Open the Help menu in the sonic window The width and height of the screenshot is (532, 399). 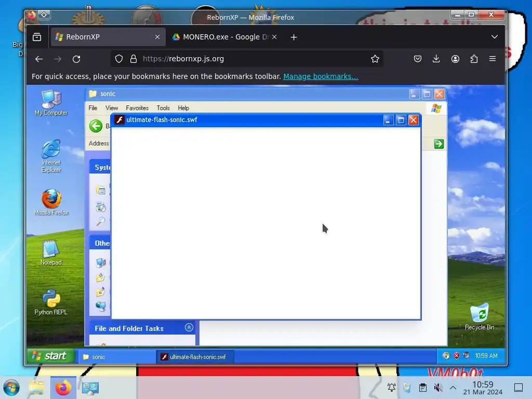pyautogui.click(x=183, y=108)
